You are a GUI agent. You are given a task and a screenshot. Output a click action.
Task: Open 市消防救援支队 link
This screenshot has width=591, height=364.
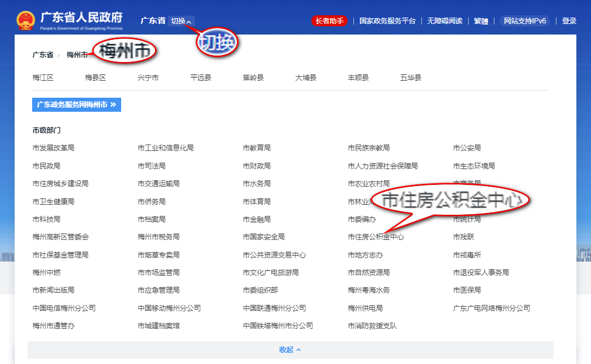372,326
